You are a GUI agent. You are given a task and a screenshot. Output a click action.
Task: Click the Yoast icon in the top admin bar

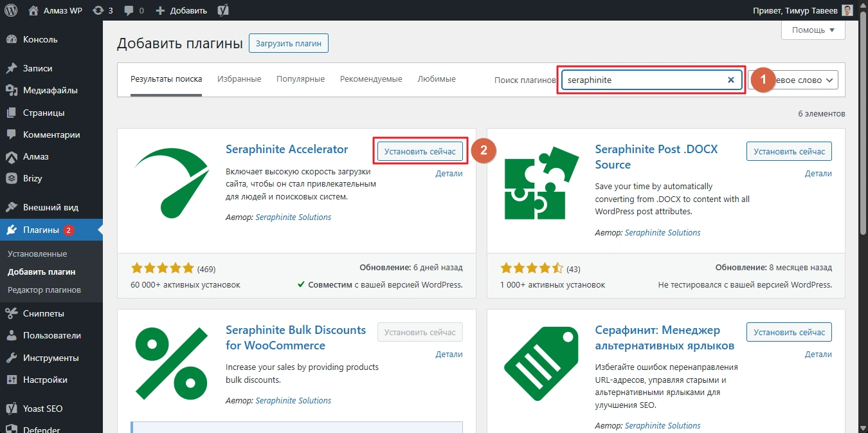pos(224,10)
